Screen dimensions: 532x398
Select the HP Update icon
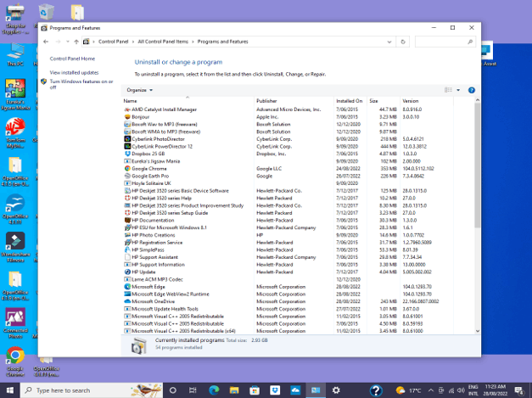click(x=127, y=272)
